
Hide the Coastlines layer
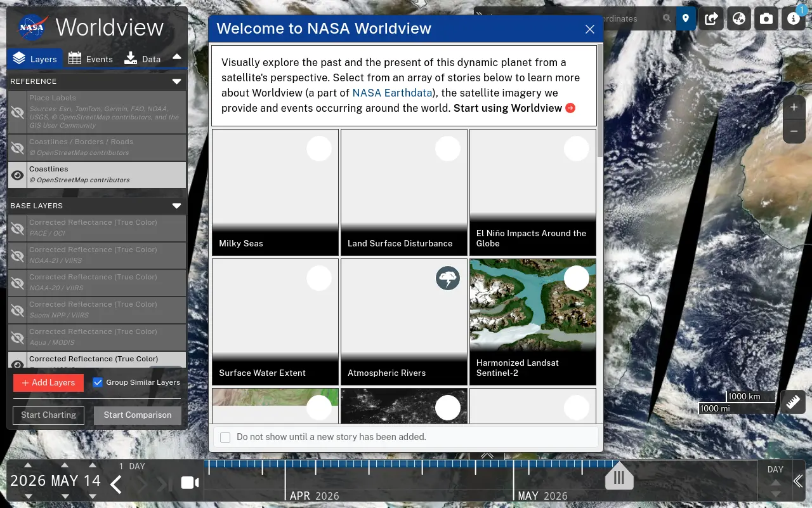[x=18, y=175]
